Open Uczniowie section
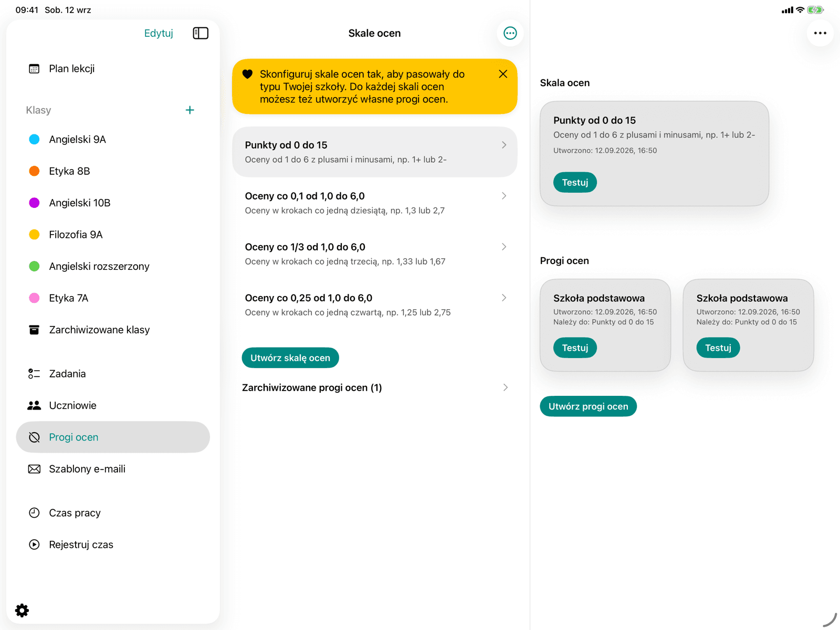 coord(113,405)
